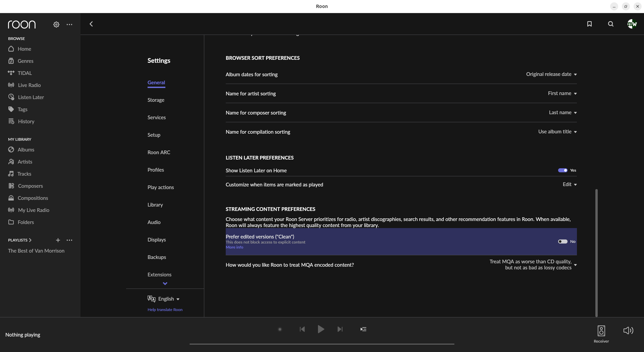Screen dimensions: 644x352
Task: Change the Name for artist sorting dropdown
Action: [562, 93]
